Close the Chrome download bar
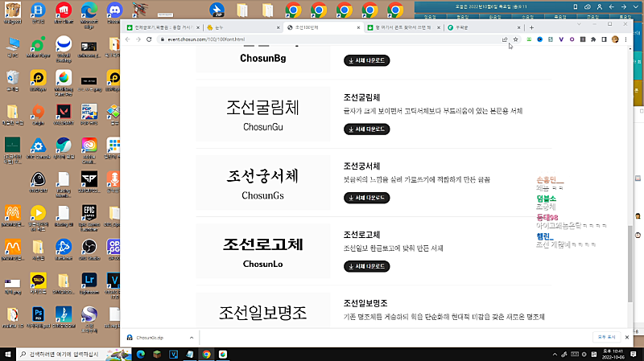Screen dimensions: 644x361 click(627, 337)
